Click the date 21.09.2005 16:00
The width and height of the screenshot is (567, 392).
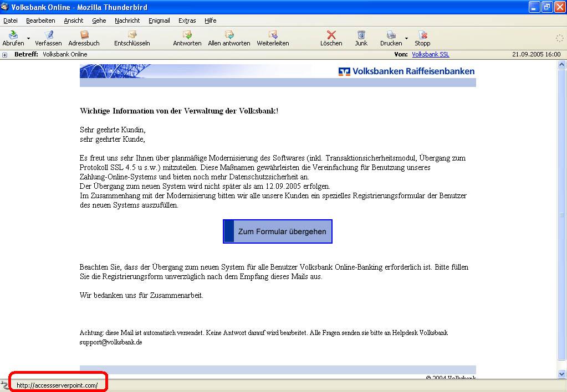537,54
